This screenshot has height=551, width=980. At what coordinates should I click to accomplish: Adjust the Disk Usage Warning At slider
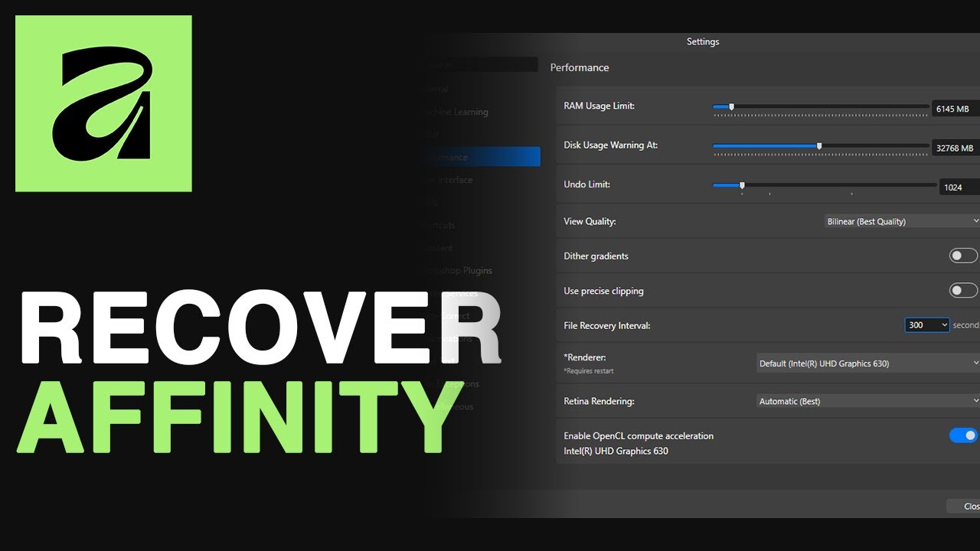point(821,145)
